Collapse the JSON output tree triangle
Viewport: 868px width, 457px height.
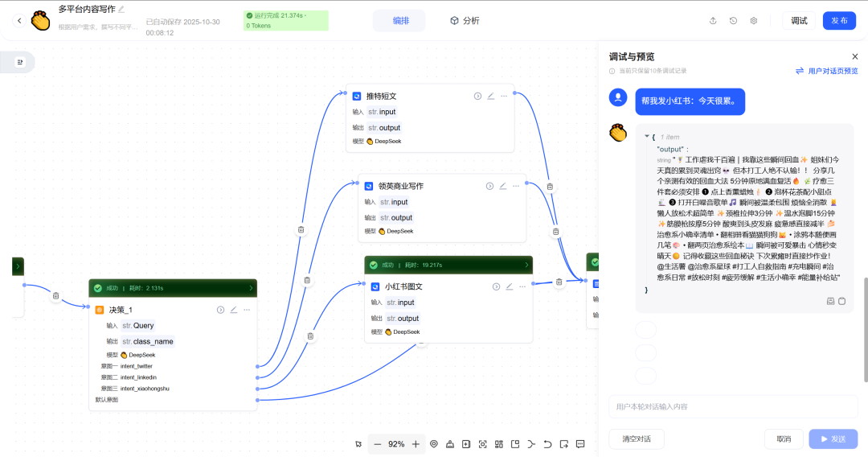coord(647,136)
